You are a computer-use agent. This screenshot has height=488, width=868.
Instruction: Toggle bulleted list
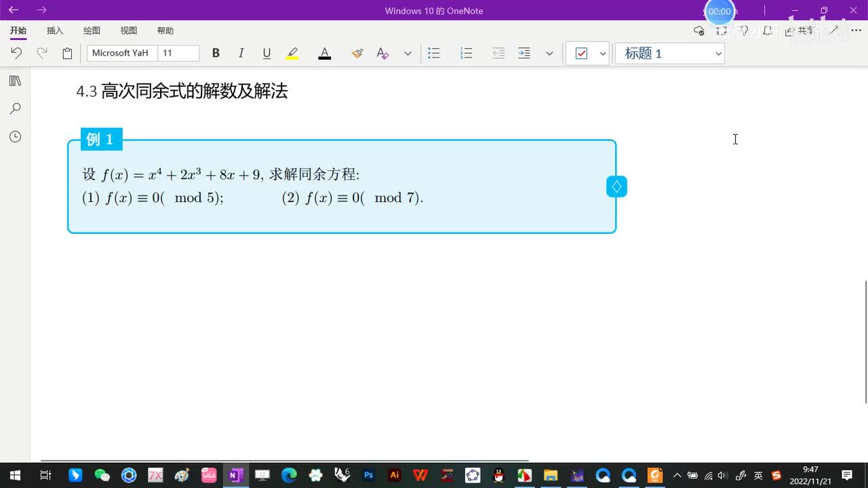(x=434, y=53)
